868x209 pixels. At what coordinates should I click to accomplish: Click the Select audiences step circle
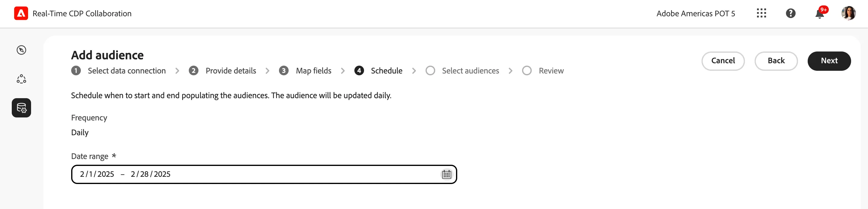(x=430, y=71)
